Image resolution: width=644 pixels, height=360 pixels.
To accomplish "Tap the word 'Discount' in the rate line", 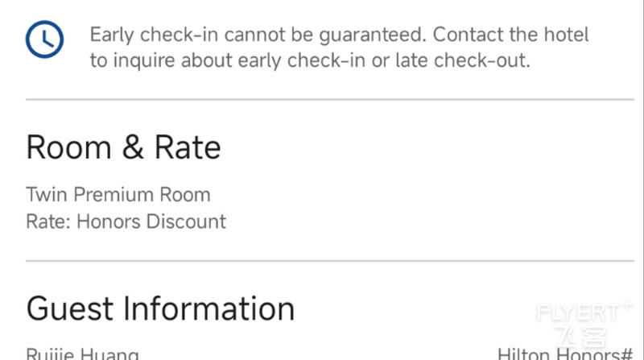I will 186,221.
